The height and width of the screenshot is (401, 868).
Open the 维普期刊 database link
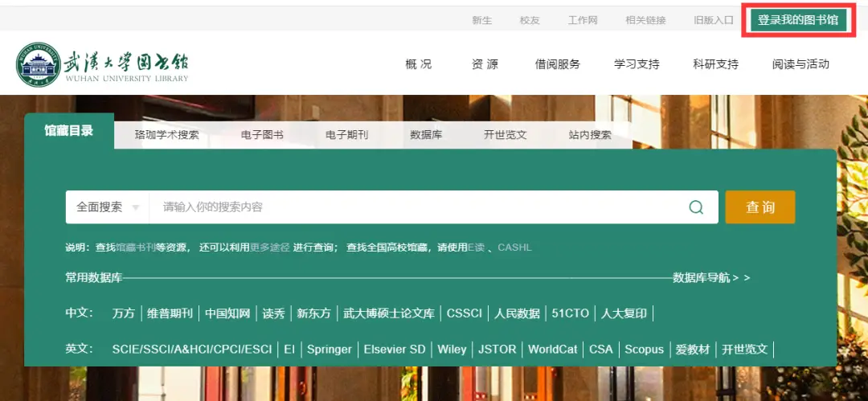click(x=170, y=313)
